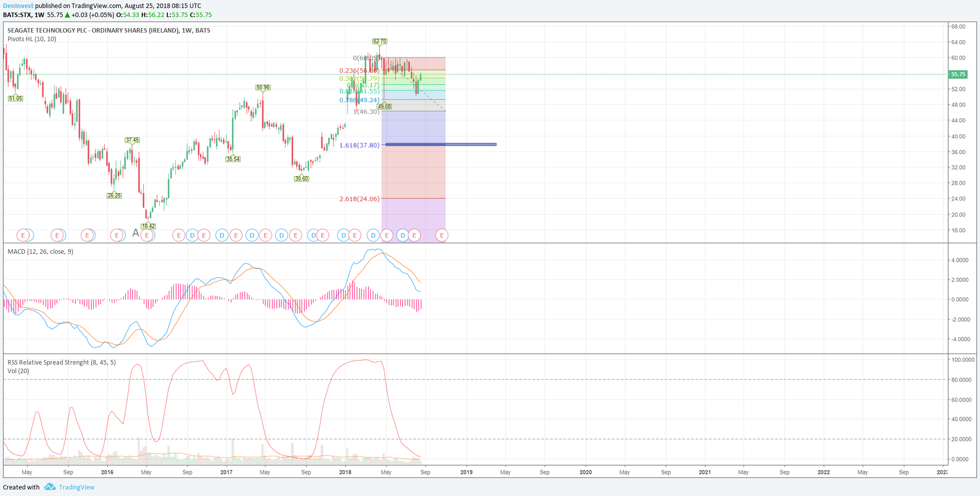Click the MACD (12, 26, close, 9) title
Image resolution: width=980 pixels, height=496 pixels.
click(x=40, y=251)
